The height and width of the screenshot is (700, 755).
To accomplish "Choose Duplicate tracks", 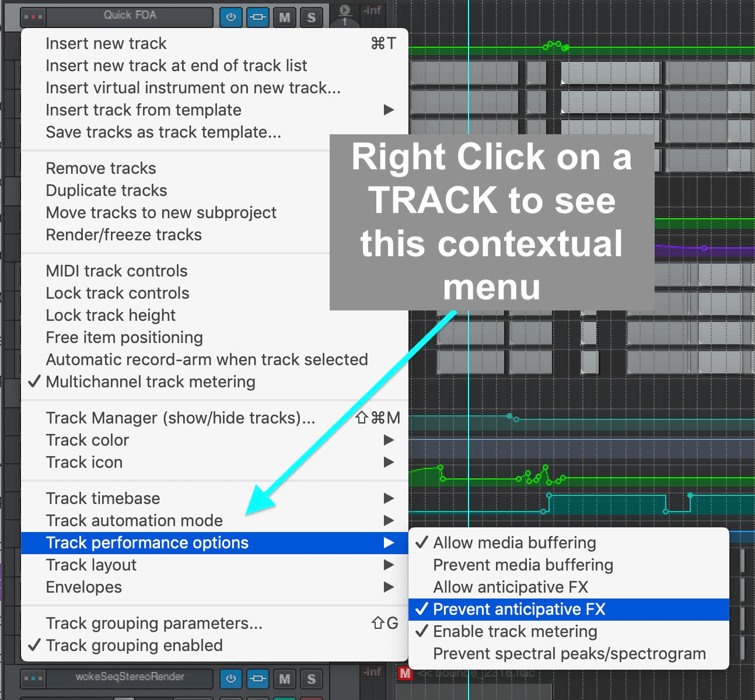I will [175, 190].
